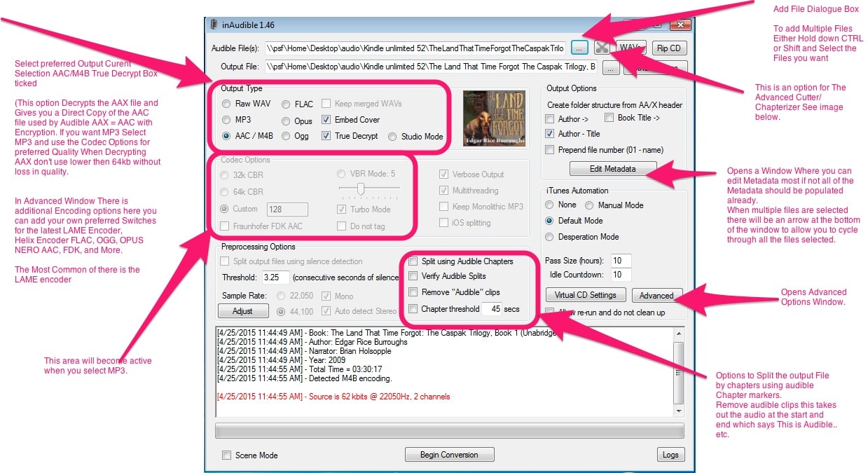Browse for the Output File location
Viewport: 868px width, 473px height.
610,69
